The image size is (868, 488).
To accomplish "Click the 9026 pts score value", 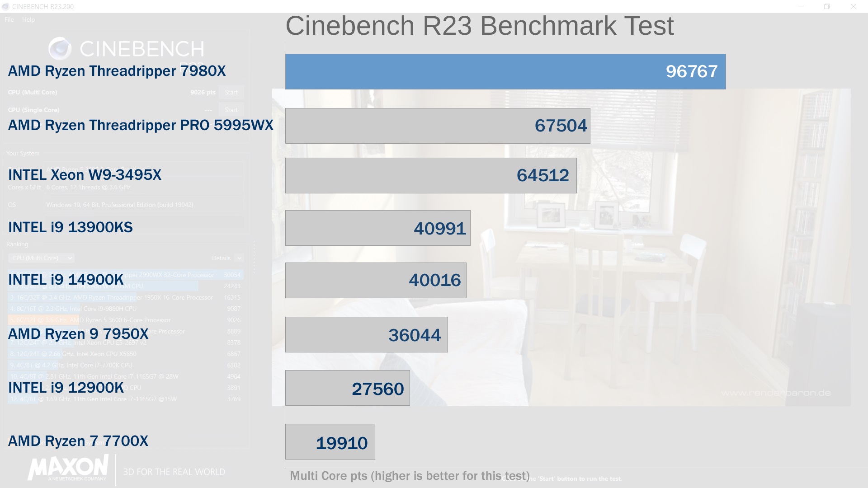I will click(203, 92).
